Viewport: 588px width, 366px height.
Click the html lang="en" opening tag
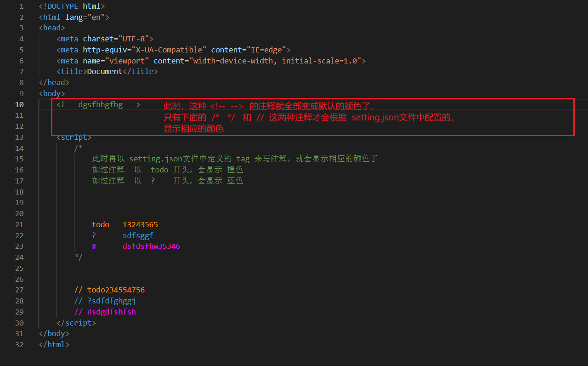(74, 17)
